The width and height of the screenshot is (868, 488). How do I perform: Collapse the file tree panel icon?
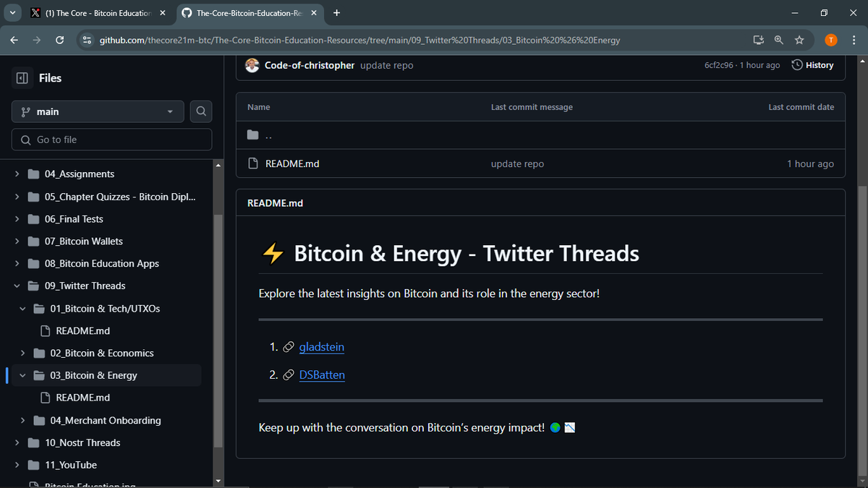tap(22, 78)
